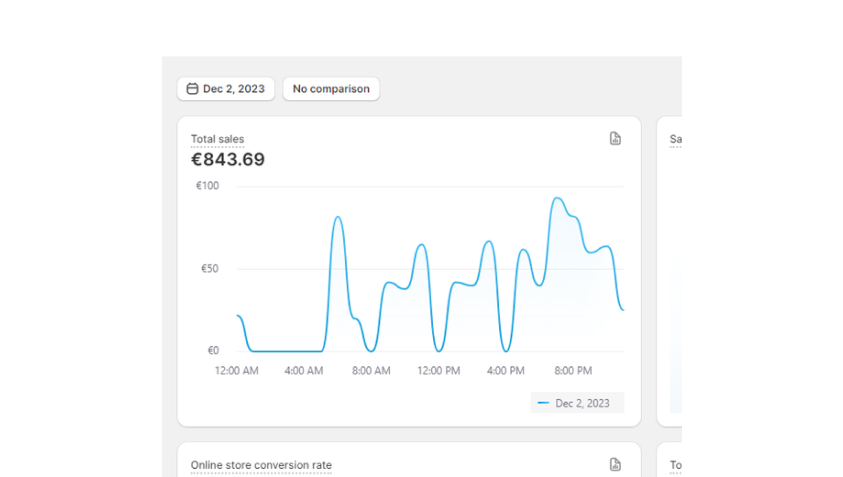
Task: Click the 8:00 AM axis label
Action: point(371,371)
